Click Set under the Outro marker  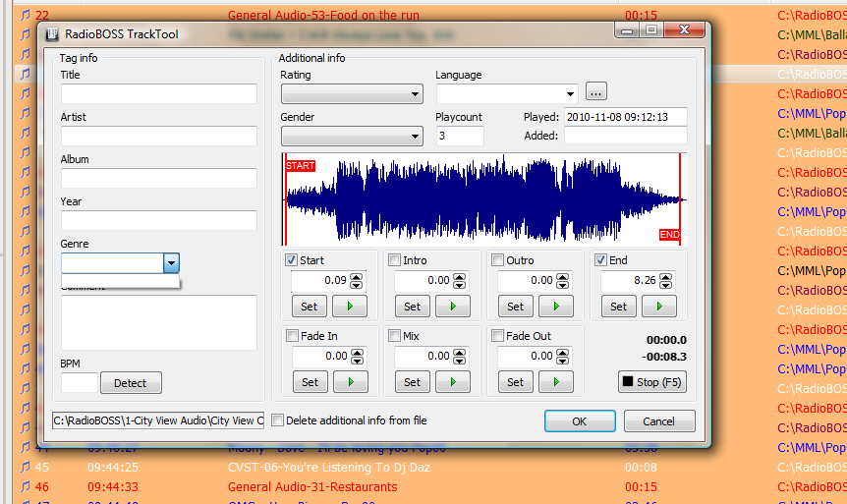pos(515,307)
